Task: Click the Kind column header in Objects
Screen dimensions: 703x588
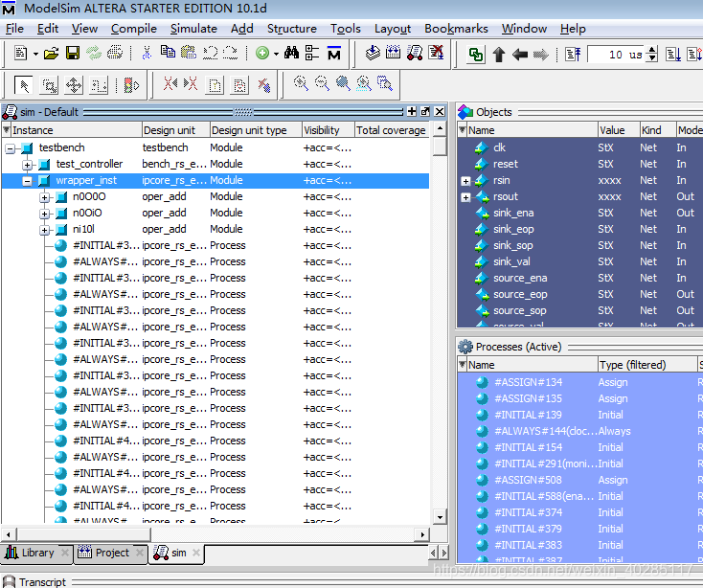Action: [x=657, y=130]
